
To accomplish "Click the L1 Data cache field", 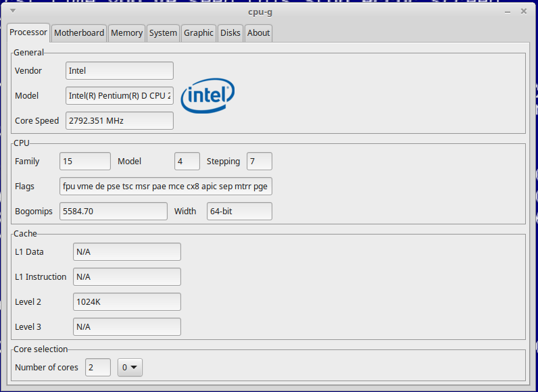I will [127, 251].
